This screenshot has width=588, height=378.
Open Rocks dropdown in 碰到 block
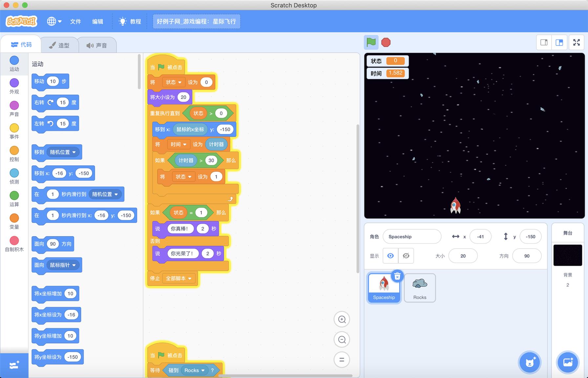click(x=195, y=370)
